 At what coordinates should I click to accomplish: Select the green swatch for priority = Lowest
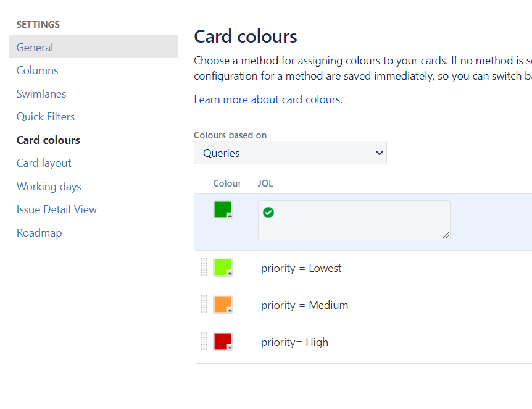click(x=222, y=266)
